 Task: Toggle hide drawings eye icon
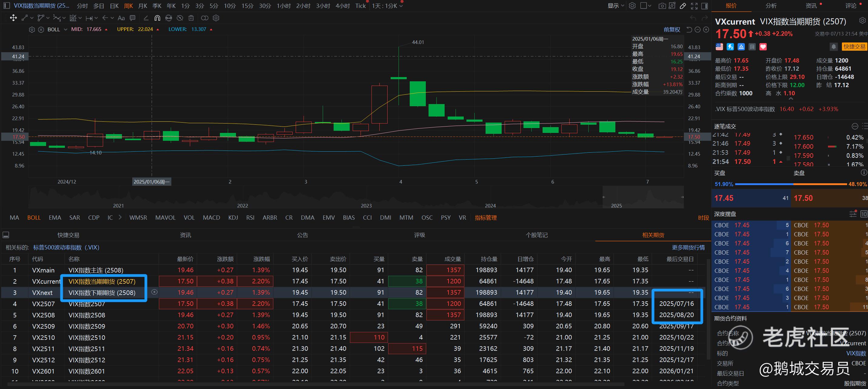(180, 18)
